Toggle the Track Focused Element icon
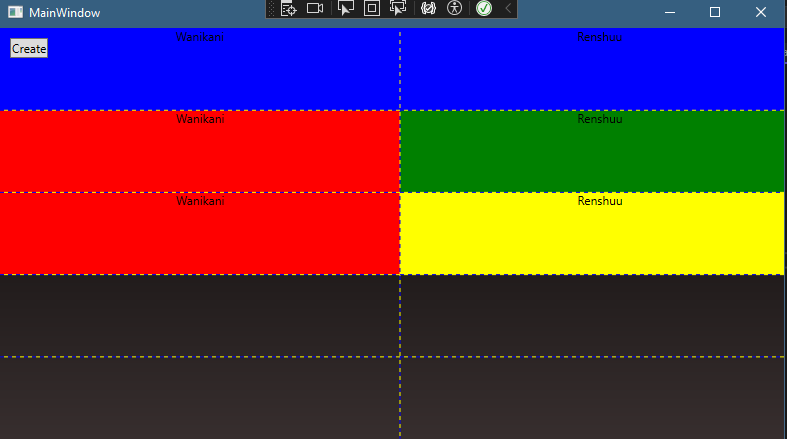The width and height of the screenshot is (787, 439). [x=398, y=9]
